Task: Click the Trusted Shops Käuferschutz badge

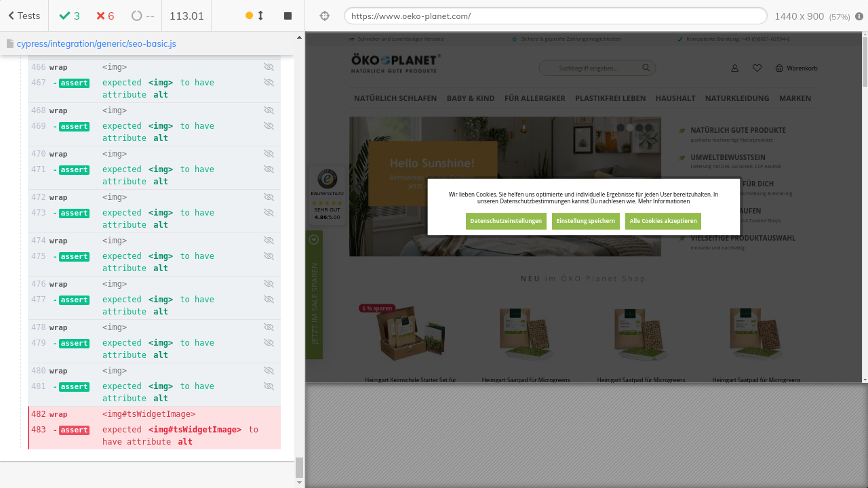Action: pyautogui.click(x=328, y=197)
